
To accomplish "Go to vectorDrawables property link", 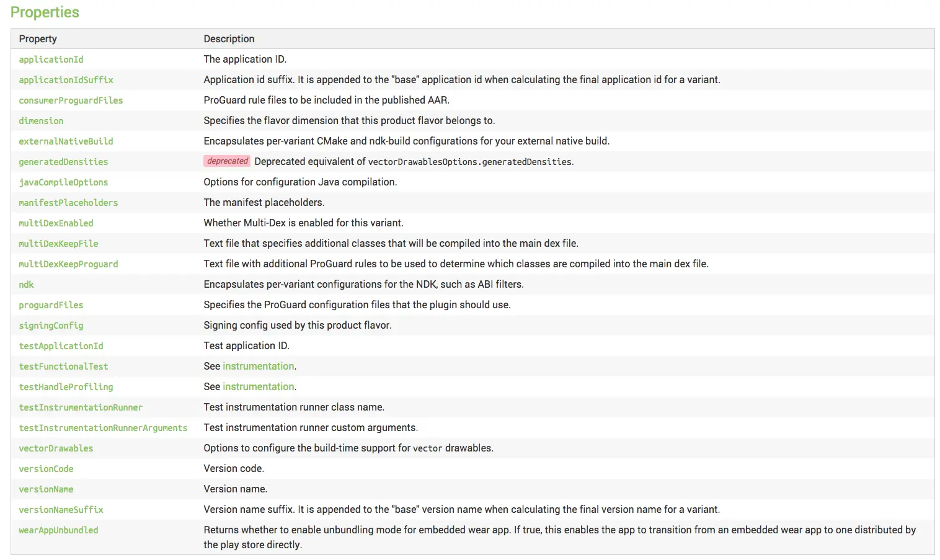I will (x=56, y=448).
